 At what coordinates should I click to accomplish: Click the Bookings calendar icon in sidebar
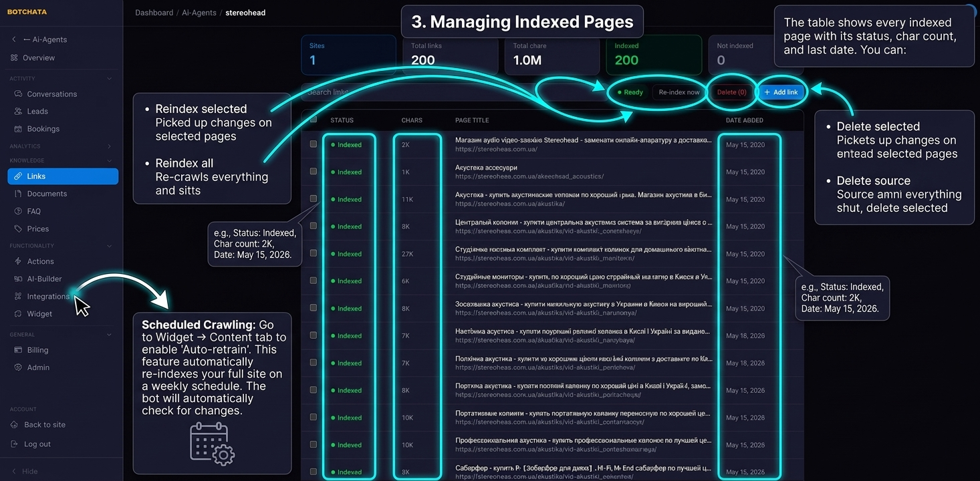[19, 129]
